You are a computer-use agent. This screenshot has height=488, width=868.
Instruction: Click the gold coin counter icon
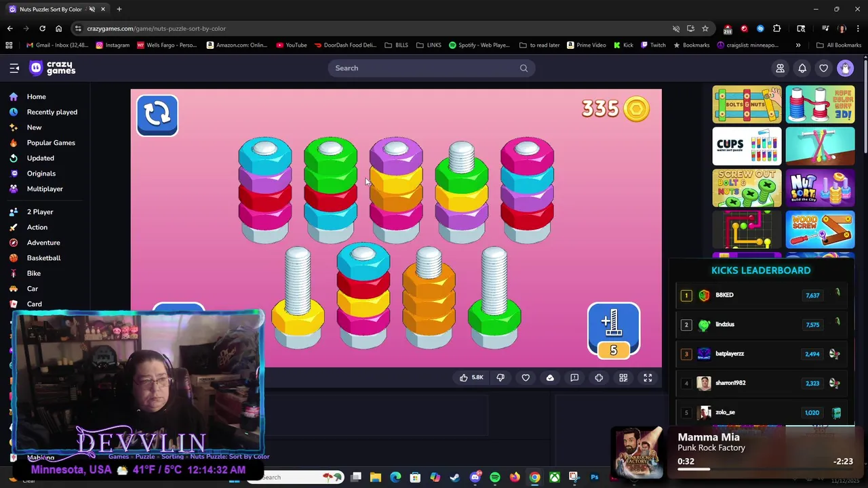pyautogui.click(x=636, y=109)
